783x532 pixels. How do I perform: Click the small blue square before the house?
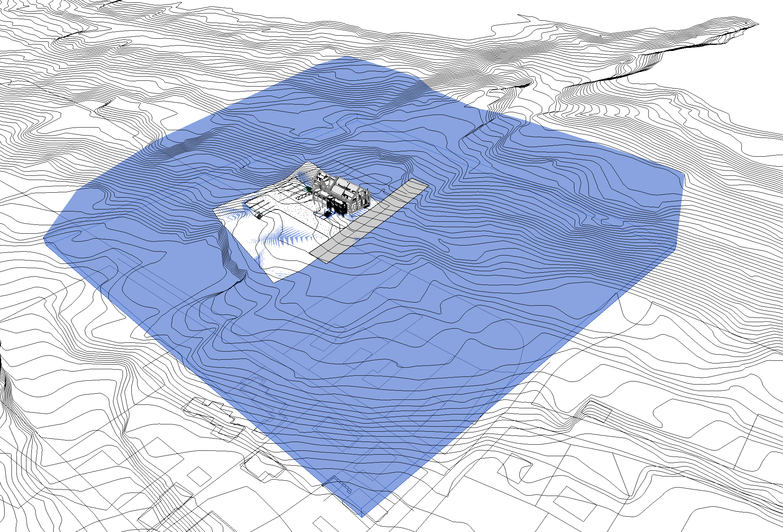coord(327,214)
